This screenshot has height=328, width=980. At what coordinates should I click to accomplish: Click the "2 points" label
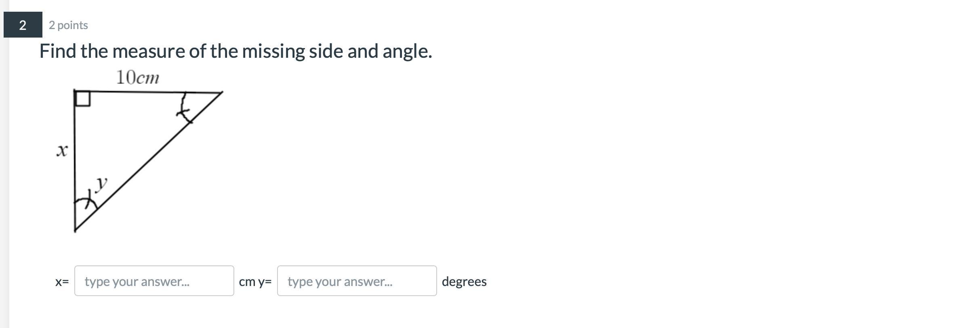68,25
